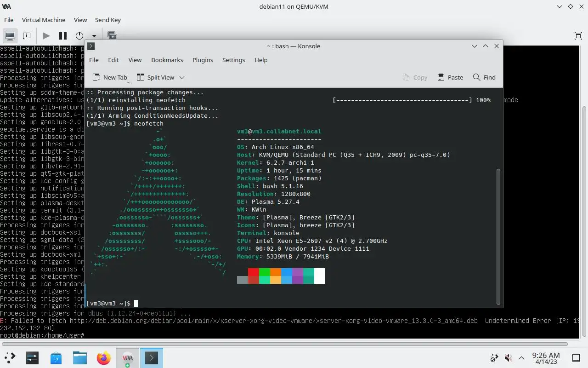The width and height of the screenshot is (588, 368).
Task: Open the manage VM snapshots icon
Action: [x=112, y=35]
